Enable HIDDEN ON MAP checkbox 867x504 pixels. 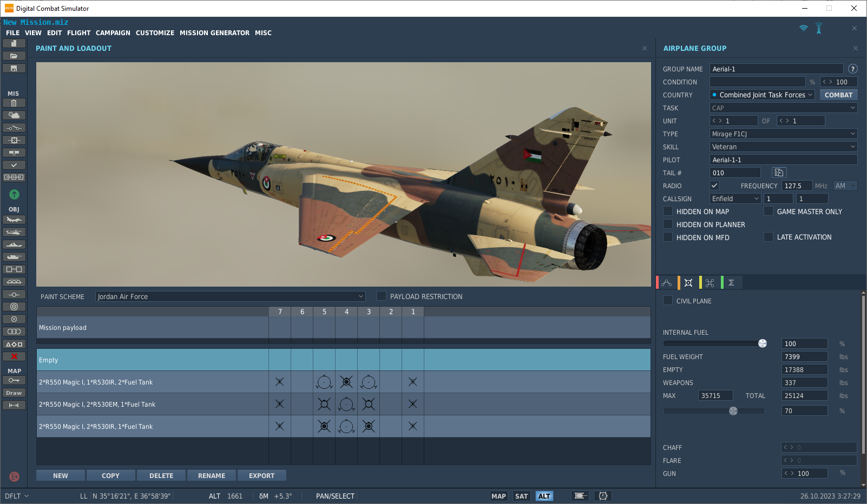coord(668,211)
